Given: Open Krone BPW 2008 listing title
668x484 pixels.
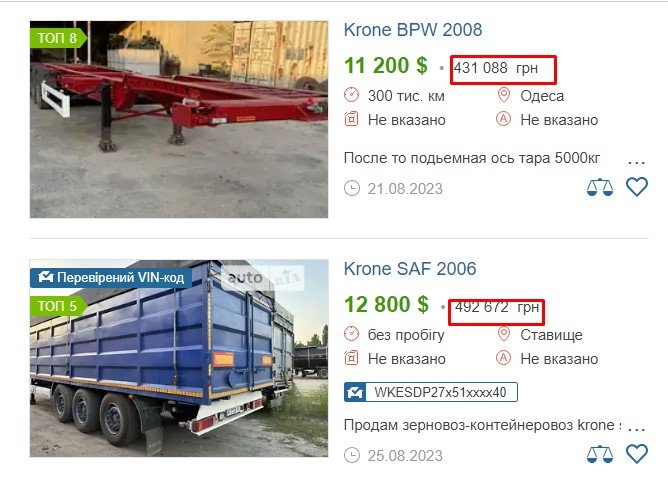Looking at the screenshot, I should click(413, 29).
